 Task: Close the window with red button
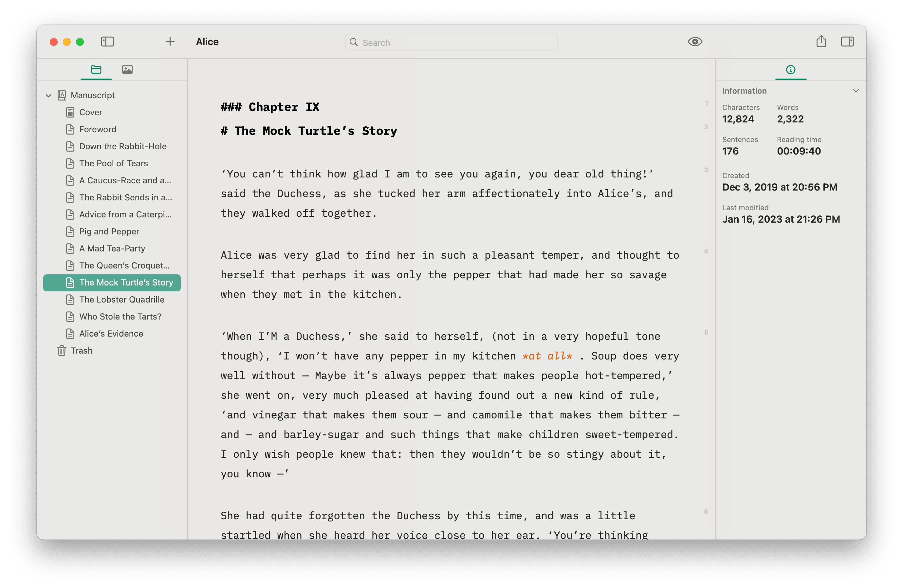[x=54, y=42]
